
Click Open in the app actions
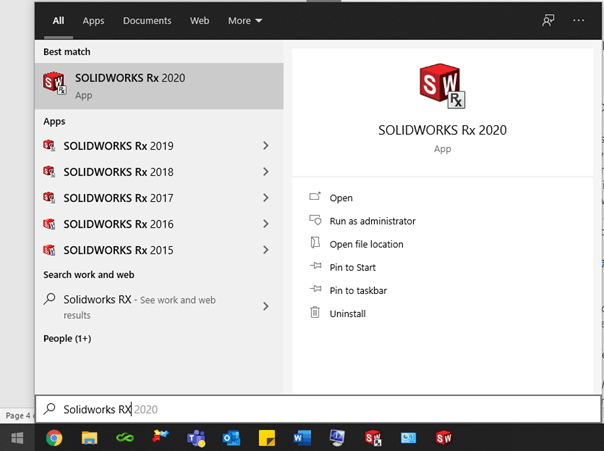point(341,198)
